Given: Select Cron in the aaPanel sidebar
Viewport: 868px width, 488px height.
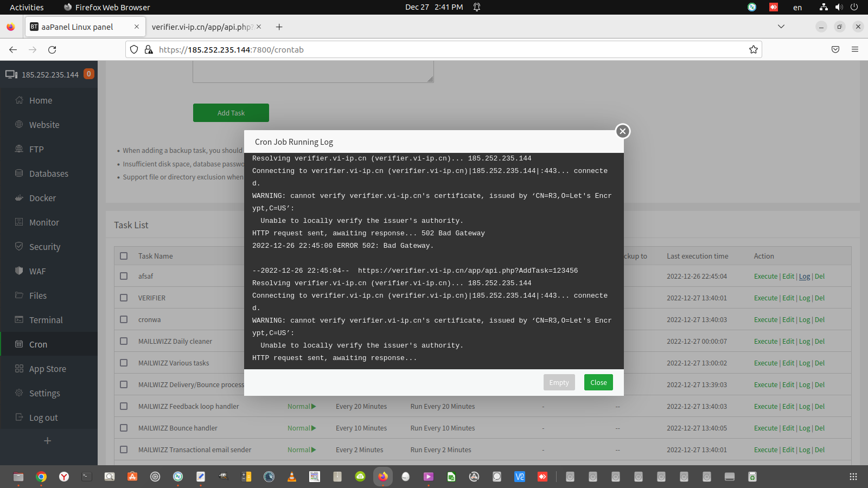Looking at the screenshot, I should click(38, 344).
